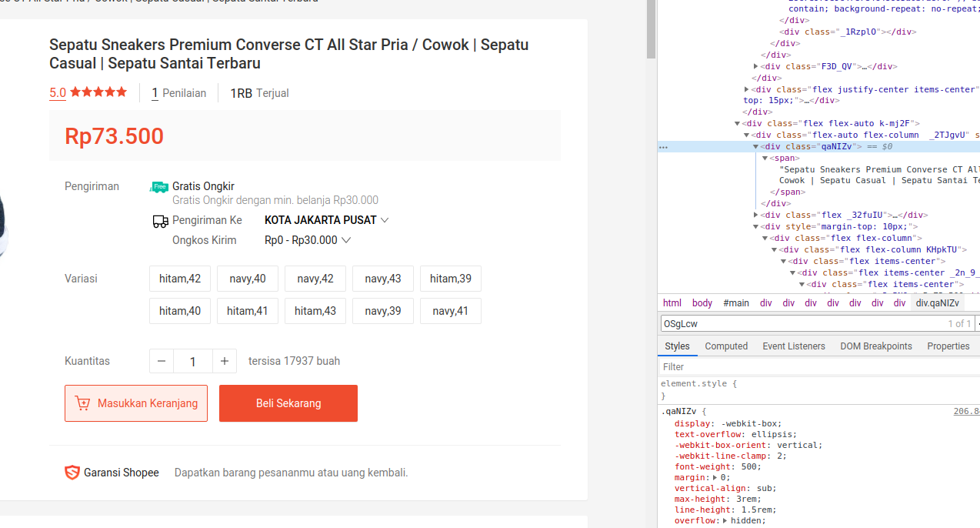The image size is (980, 528).
Task: Click the three-dot icon beside the selected DOM node
Action: click(x=663, y=146)
